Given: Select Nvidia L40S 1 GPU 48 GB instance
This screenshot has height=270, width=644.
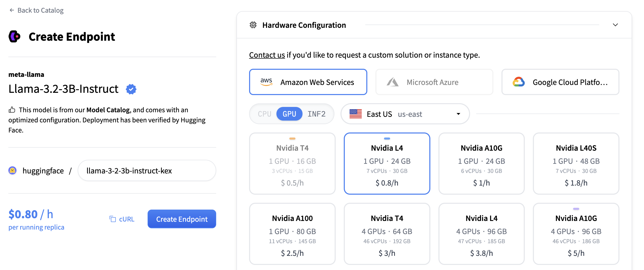Looking at the screenshot, I should (576, 164).
